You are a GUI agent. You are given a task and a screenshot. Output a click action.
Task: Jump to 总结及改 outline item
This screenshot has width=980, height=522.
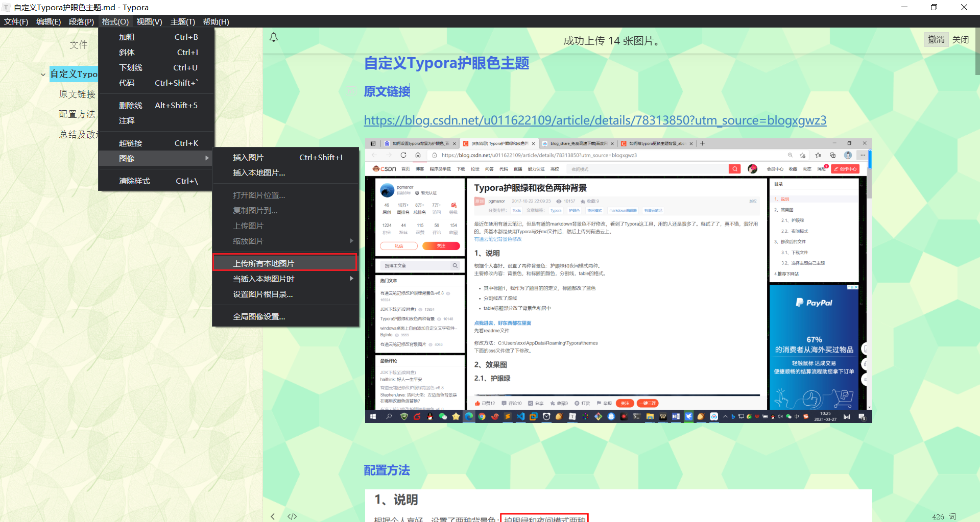pyautogui.click(x=78, y=135)
